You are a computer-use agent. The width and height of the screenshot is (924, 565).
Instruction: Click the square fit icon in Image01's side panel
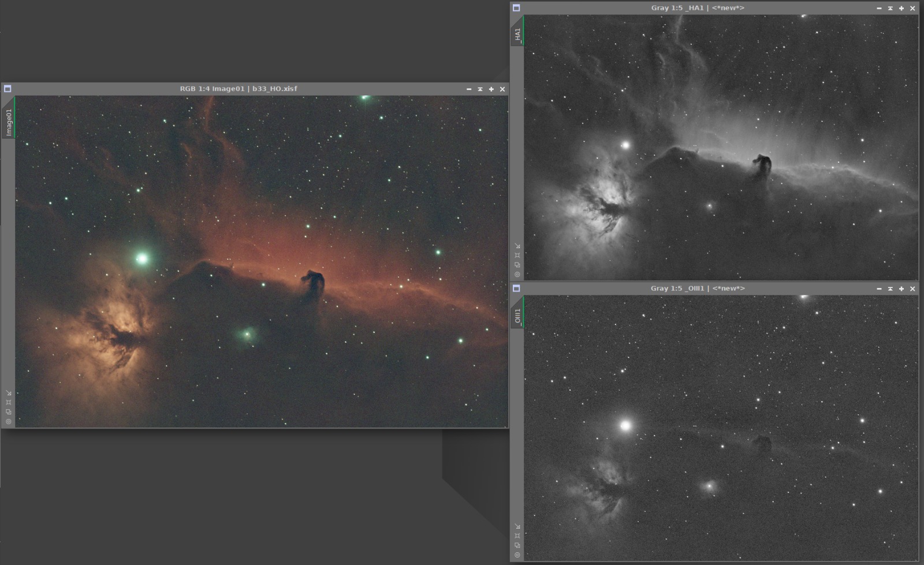8,402
